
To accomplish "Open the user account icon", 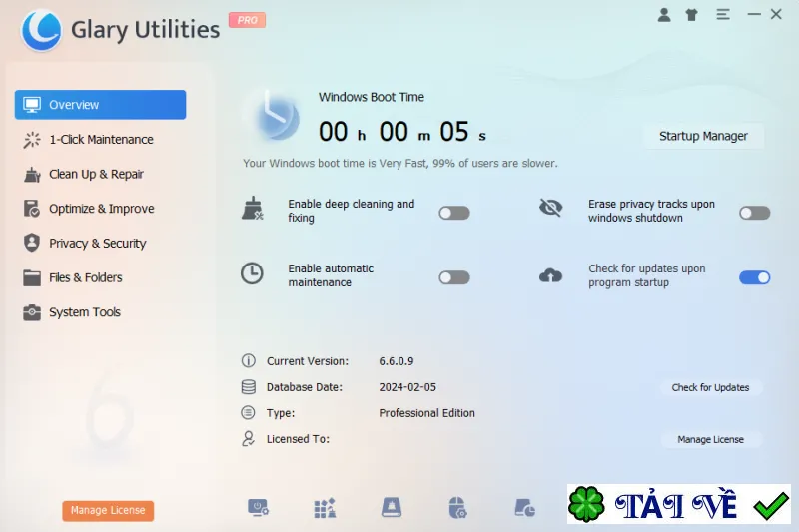I will 663,15.
